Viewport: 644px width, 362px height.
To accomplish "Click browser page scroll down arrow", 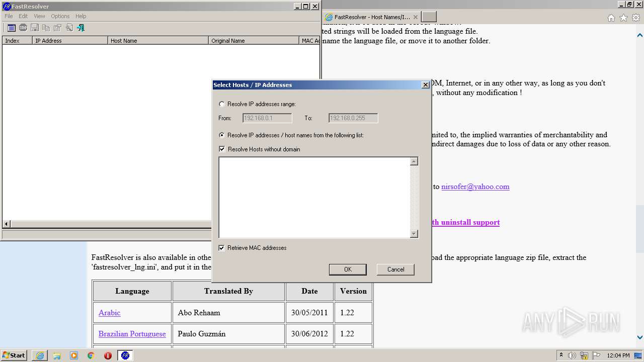I will click(640, 338).
